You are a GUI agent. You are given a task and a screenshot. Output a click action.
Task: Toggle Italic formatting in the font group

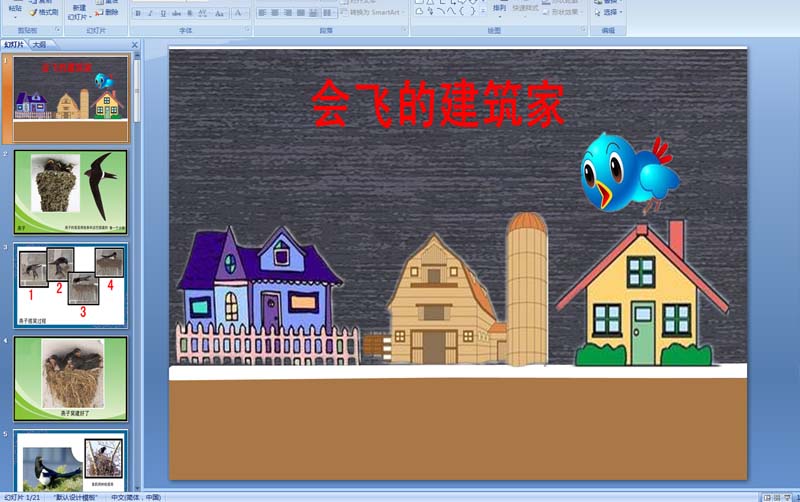pyautogui.click(x=150, y=13)
